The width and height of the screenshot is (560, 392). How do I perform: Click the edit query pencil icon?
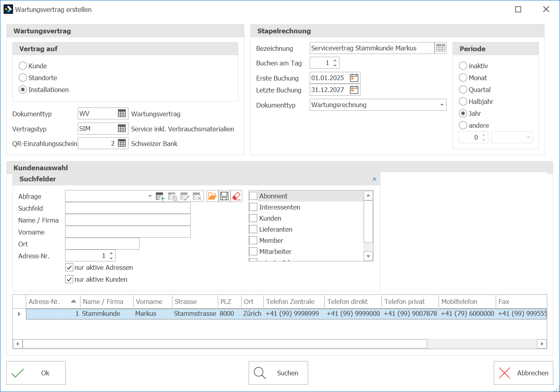pyautogui.click(x=185, y=196)
